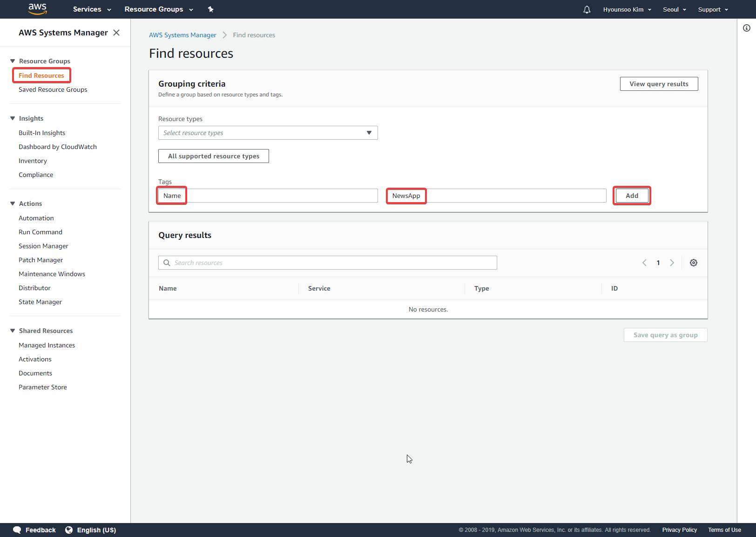Open the Select resource types dropdown
756x537 pixels.
pyautogui.click(x=268, y=133)
